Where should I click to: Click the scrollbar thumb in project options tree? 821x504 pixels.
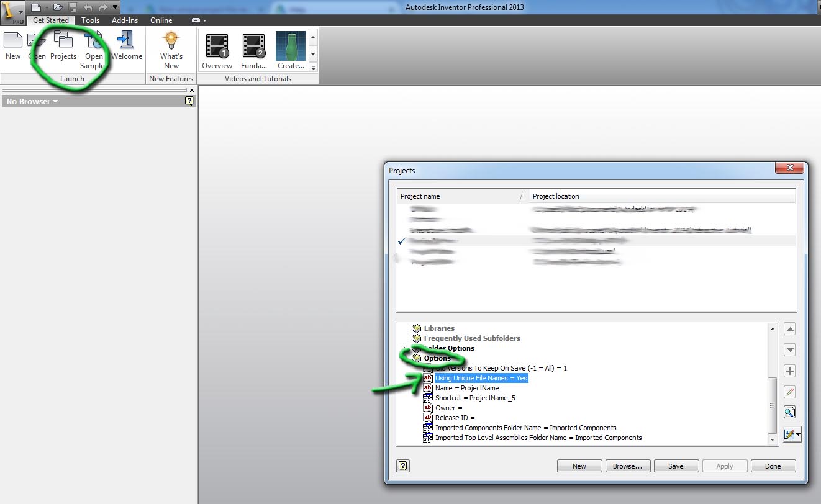[773, 405]
